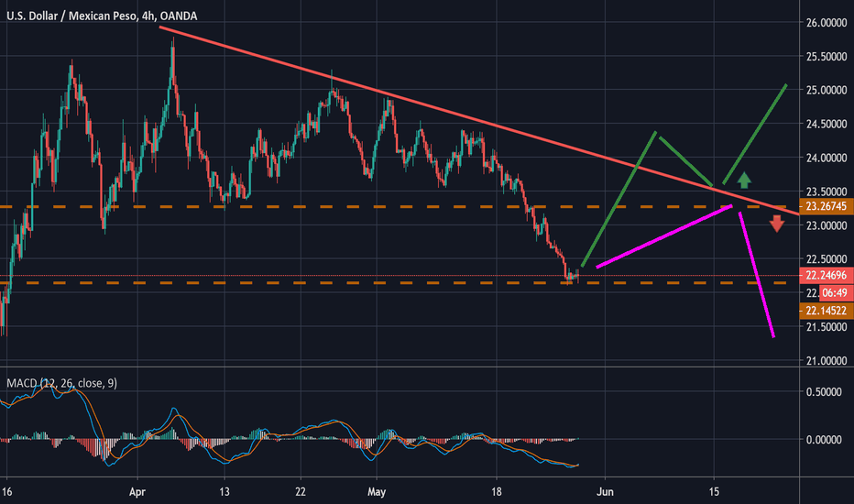Image resolution: width=854 pixels, height=504 pixels.
Task: Select the red 22.24696 current price tag
Action: pos(827,275)
